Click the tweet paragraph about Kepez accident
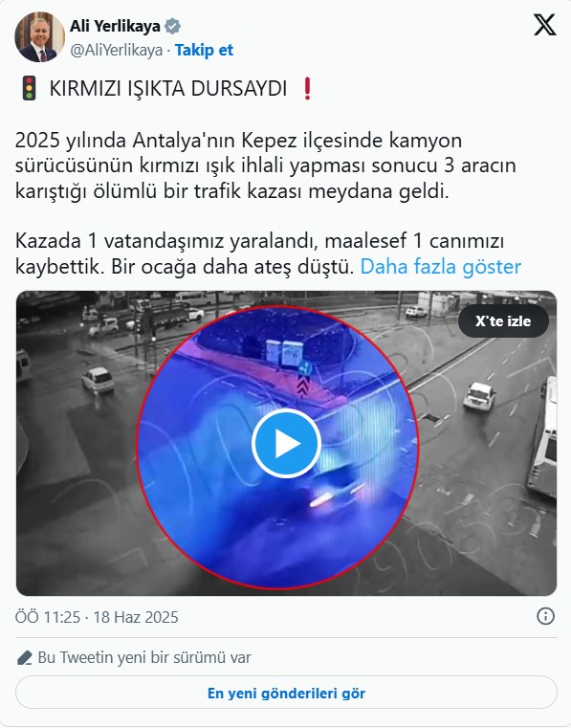This screenshot has width=571, height=728. 265,165
